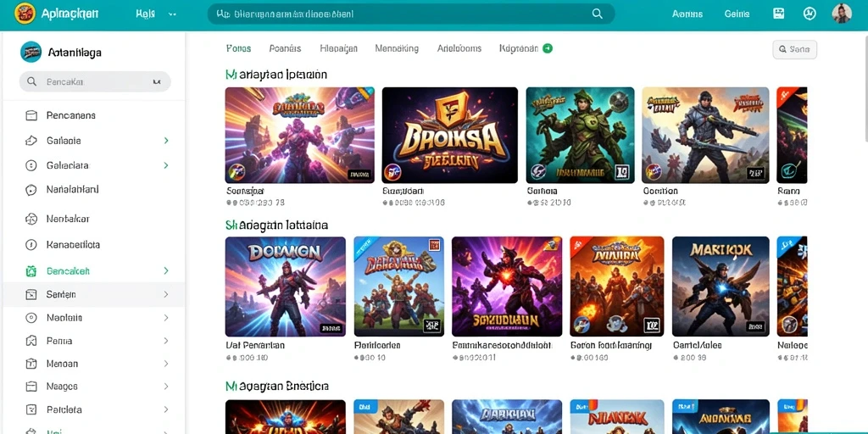Image resolution: width=868 pixels, height=434 pixels.
Task: Switch to the Fones tab
Action: pos(238,48)
